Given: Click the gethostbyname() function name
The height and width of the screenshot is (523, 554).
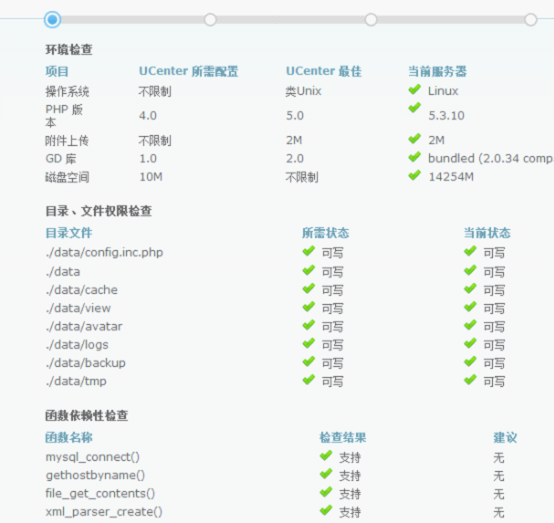Looking at the screenshot, I should (95, 475).
